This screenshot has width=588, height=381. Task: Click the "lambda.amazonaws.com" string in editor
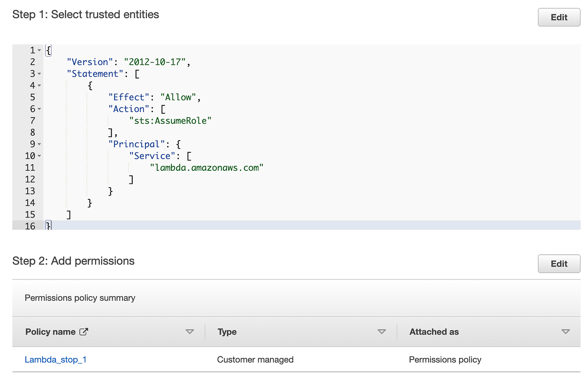pyautogui.click(x=207, y=168)
